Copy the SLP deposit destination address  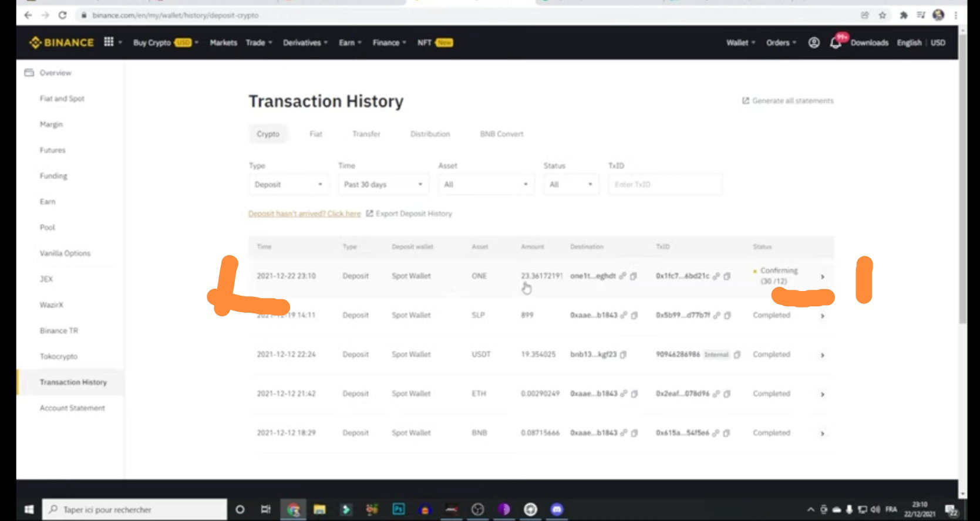tap(634, 316)
